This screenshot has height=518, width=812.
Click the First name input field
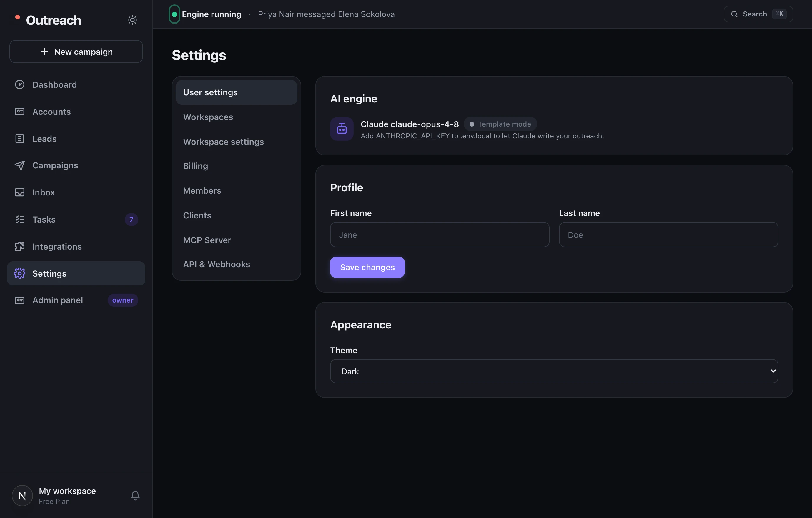(x=439, y=235)
